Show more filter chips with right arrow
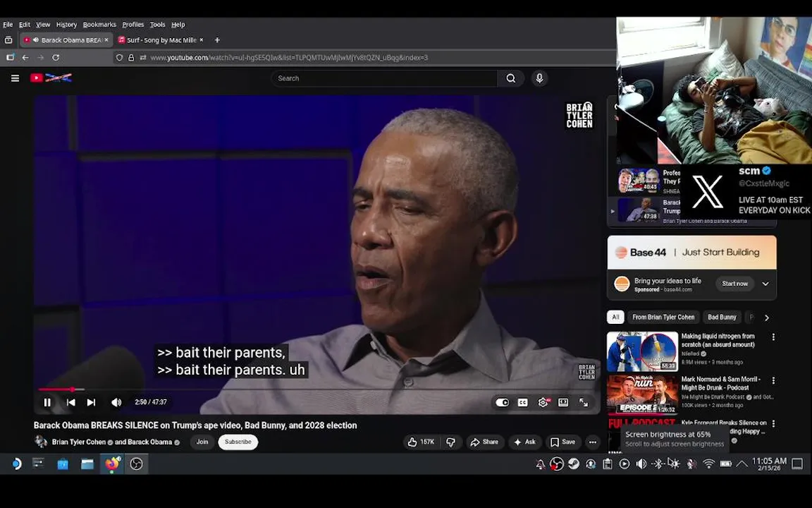The height and width of the screenshot is (508, 812). [767, 317]
